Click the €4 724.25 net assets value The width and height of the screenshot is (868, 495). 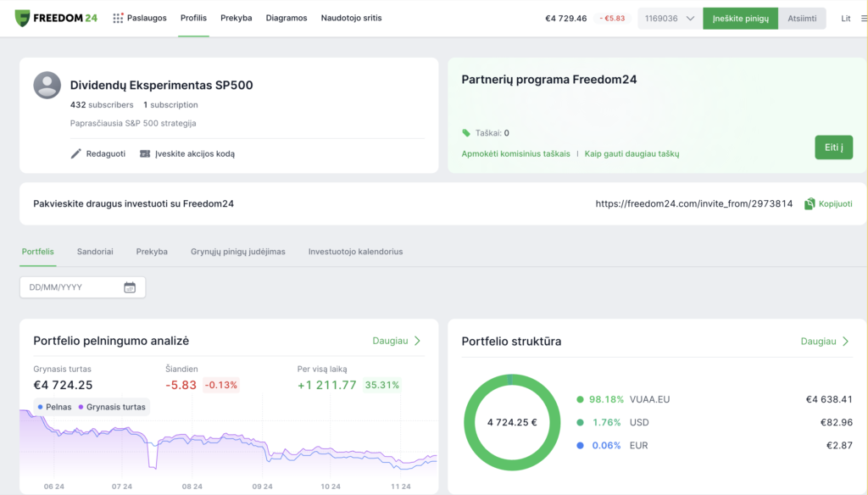63,385
